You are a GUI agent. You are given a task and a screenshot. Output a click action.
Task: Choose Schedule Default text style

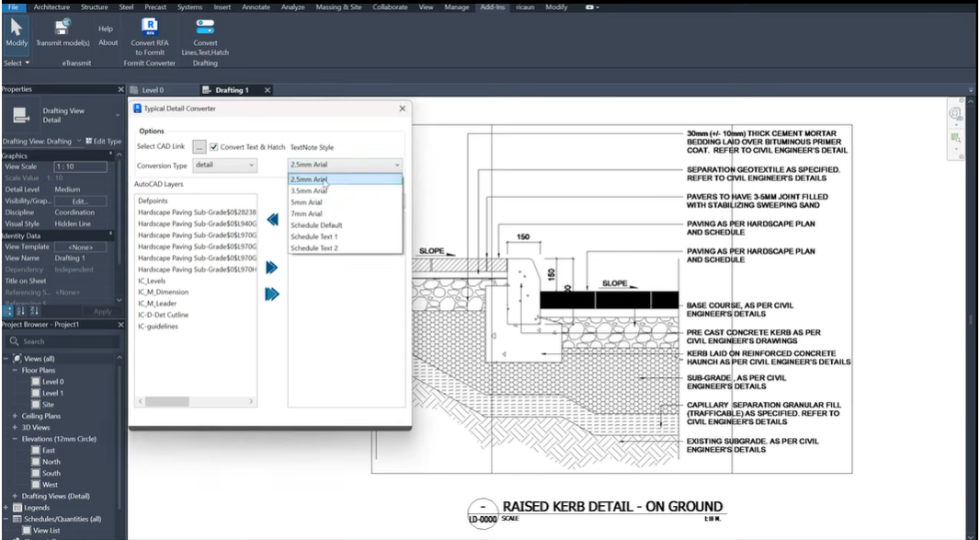tap(345, 225)
